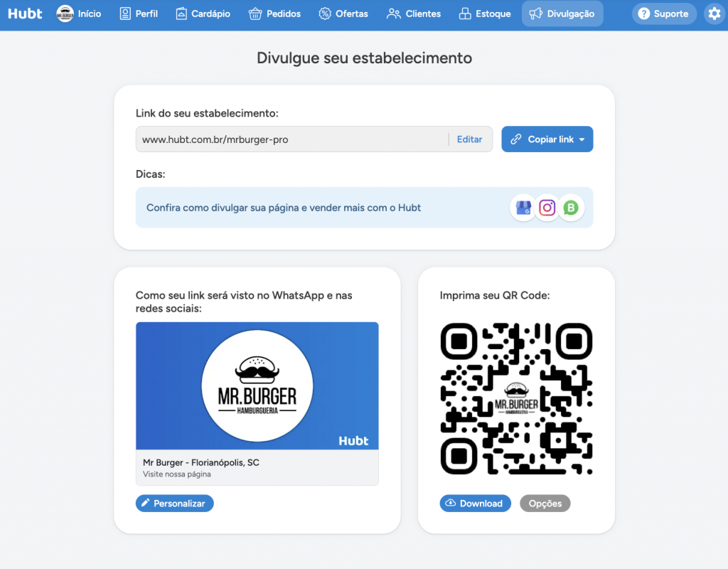This screenshot has height=569, width=728.
Task: Click Editar to change the link
Action: (469, 139)
